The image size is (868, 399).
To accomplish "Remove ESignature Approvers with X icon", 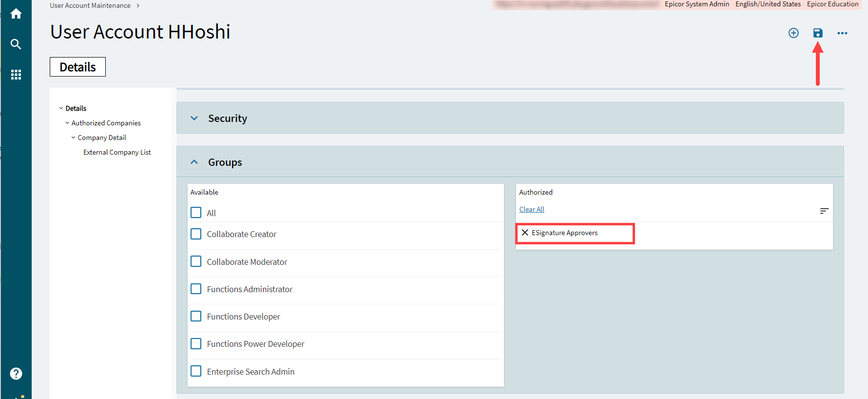I will click(525, 233).
